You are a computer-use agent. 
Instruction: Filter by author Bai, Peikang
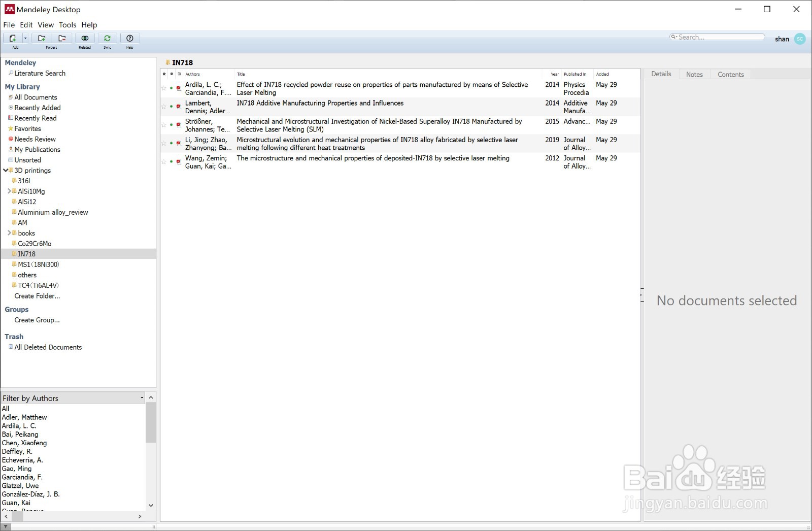(20, 435)
